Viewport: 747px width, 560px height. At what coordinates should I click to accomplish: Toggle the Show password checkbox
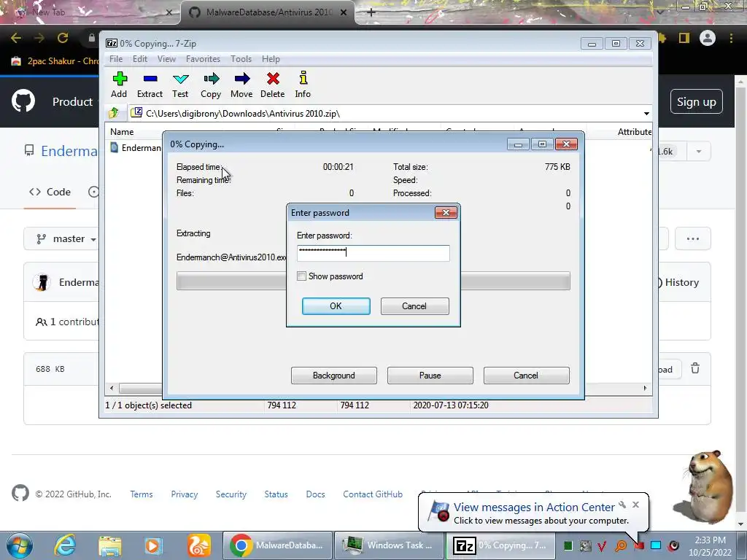point(301,276)
